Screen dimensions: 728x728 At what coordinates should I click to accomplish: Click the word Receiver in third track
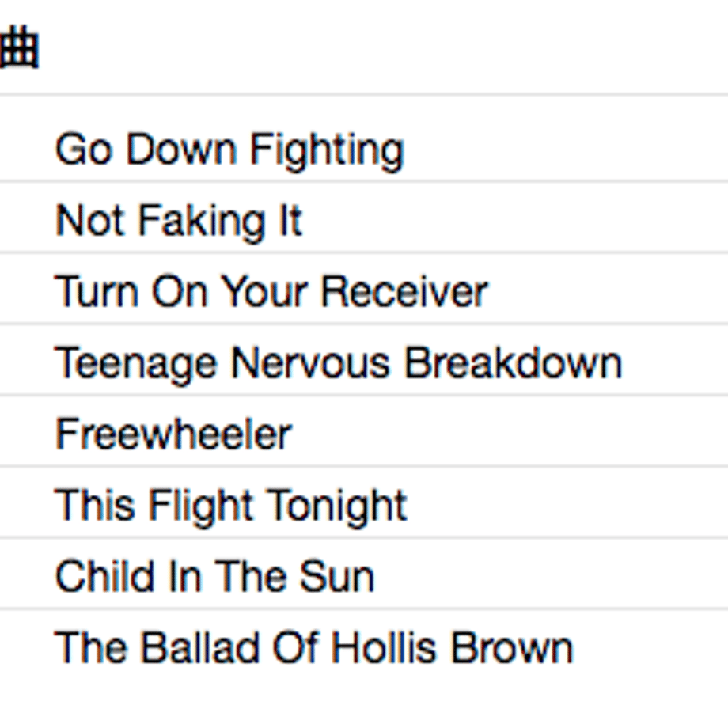click(x=404, y=292)
